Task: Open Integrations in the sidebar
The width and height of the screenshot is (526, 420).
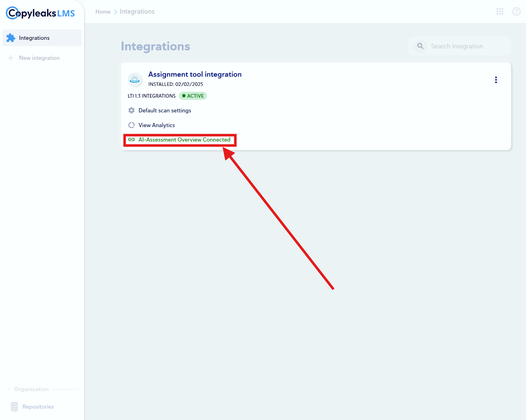Action: pos(42,38)
